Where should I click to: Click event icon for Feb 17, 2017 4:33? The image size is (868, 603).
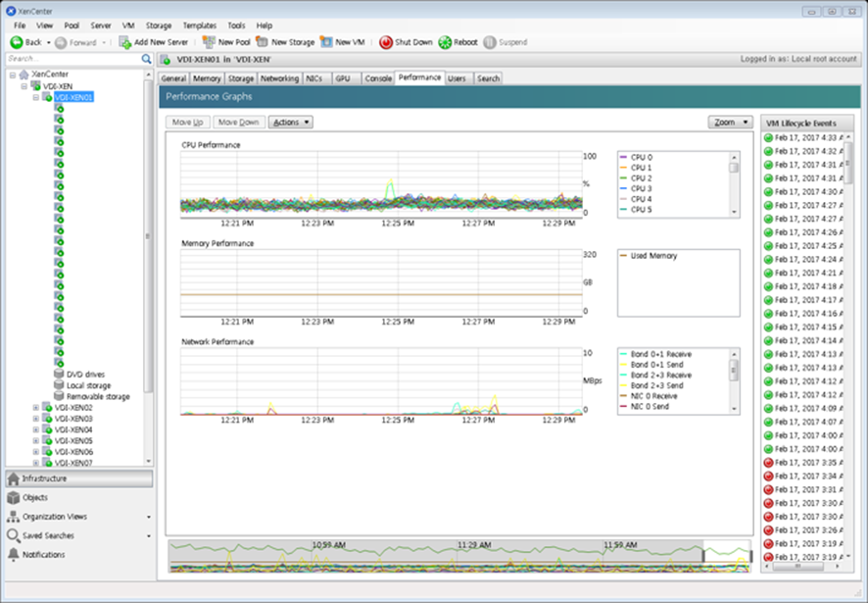click(768, 137)
